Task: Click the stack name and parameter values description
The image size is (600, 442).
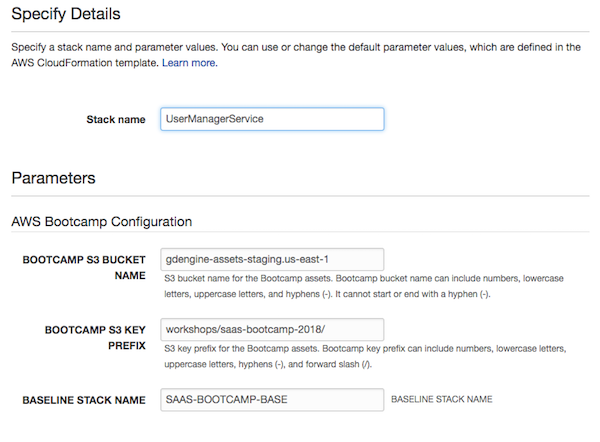Action: pos(296,55)
